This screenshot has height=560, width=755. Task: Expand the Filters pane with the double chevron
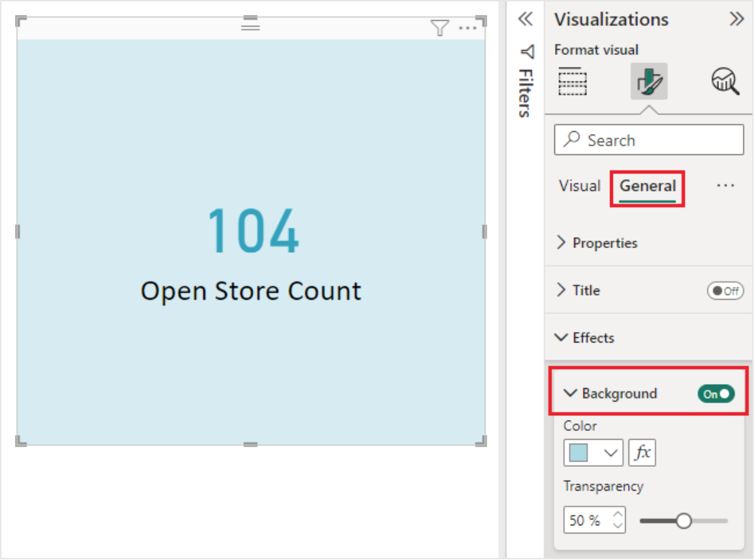tap(525, 19)
